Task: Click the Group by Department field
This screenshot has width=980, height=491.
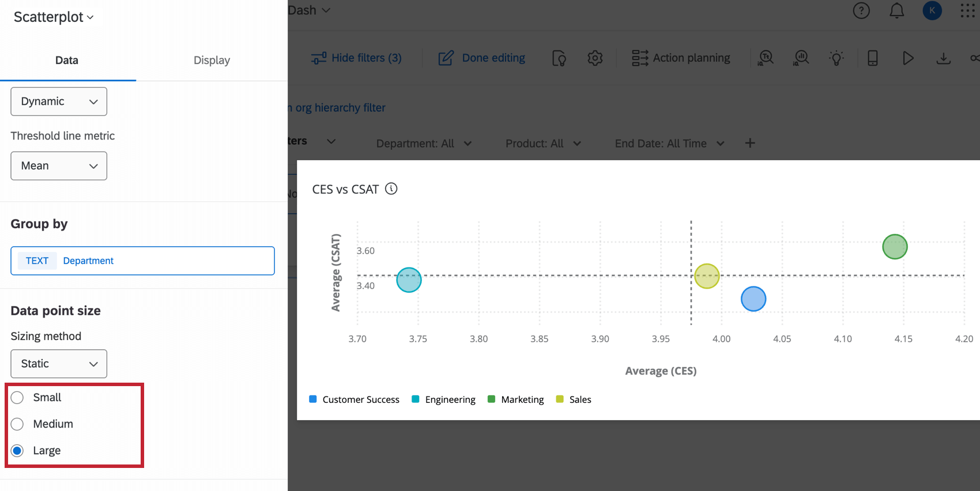Action: pyautogui.click(x=142, y=260)
